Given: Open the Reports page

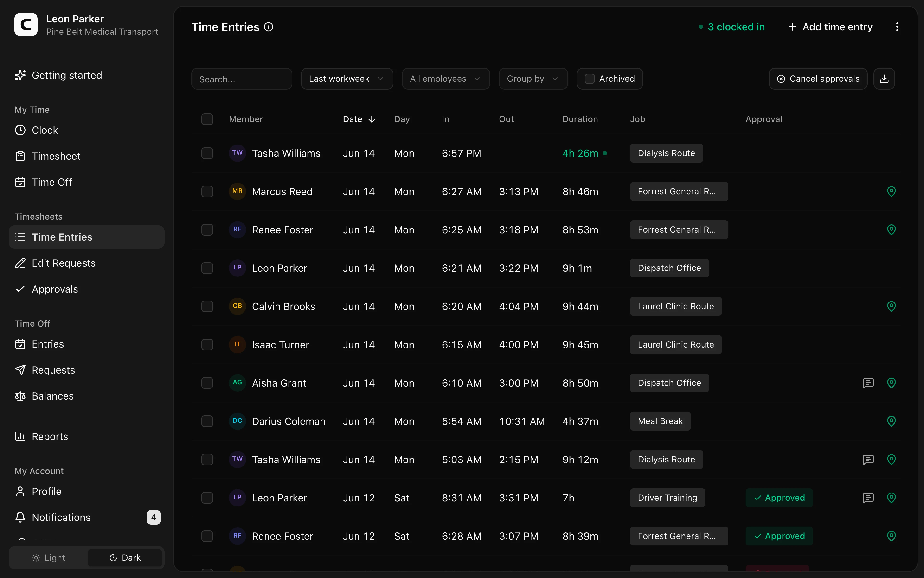Looking at the screenshot, I should [86, 437].
